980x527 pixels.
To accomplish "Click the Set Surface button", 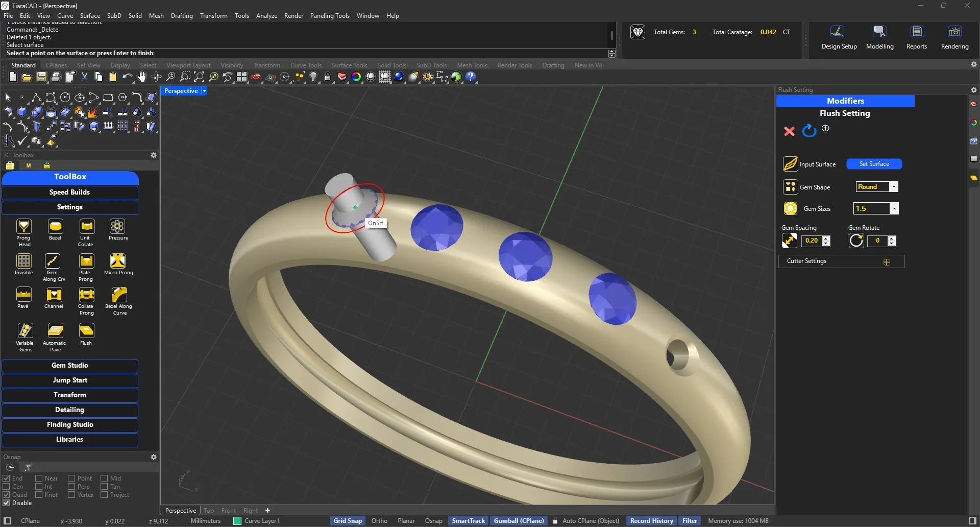I will [874, 164].
